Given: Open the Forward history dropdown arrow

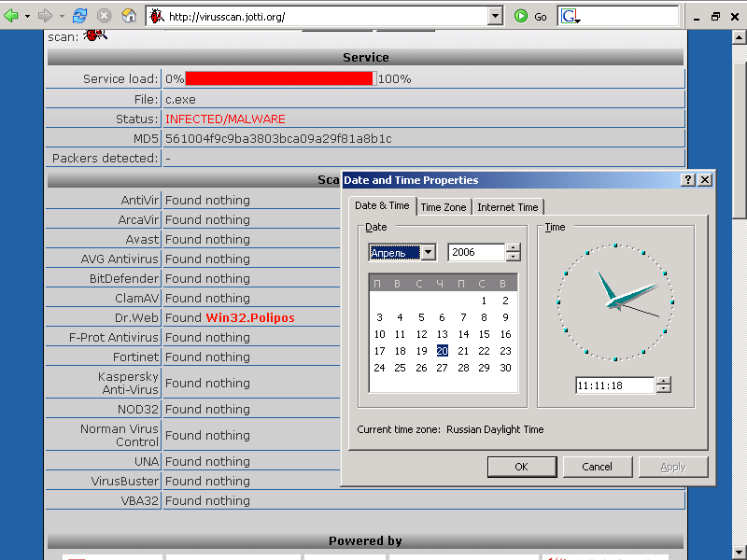Looking at the screenshot, I should (x=62, y=16).
